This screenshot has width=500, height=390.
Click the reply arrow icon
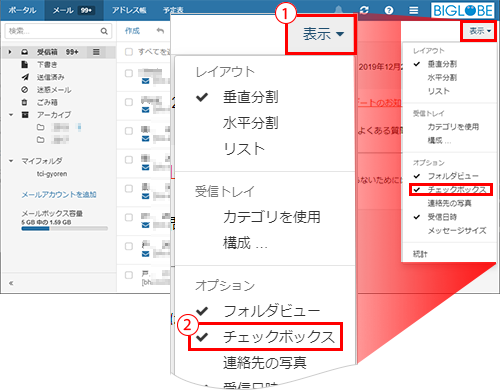tap(160, 31)
